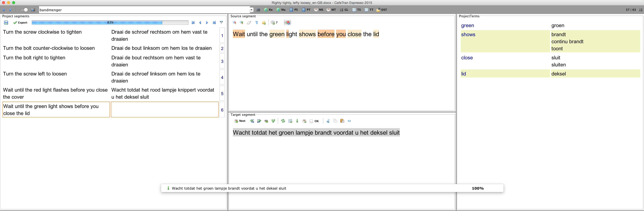644x211 pixels.
Task: Click the 83% progress bar
Action: (110, 23)
